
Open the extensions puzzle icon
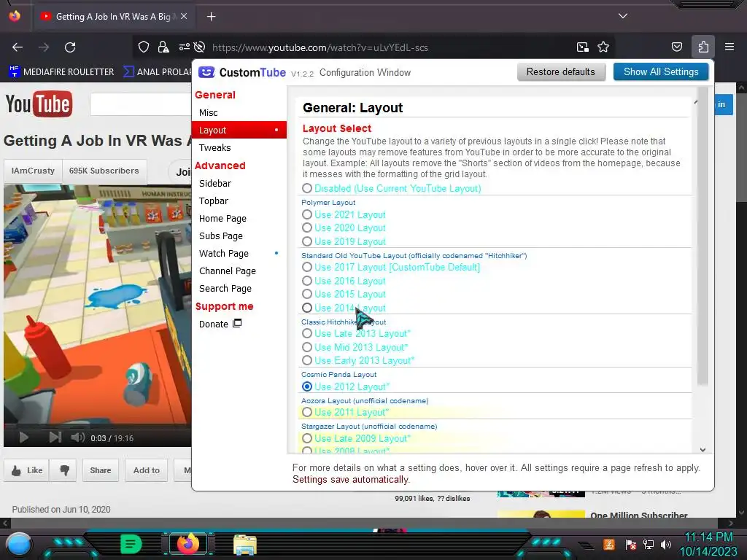[x=703, y=47]
